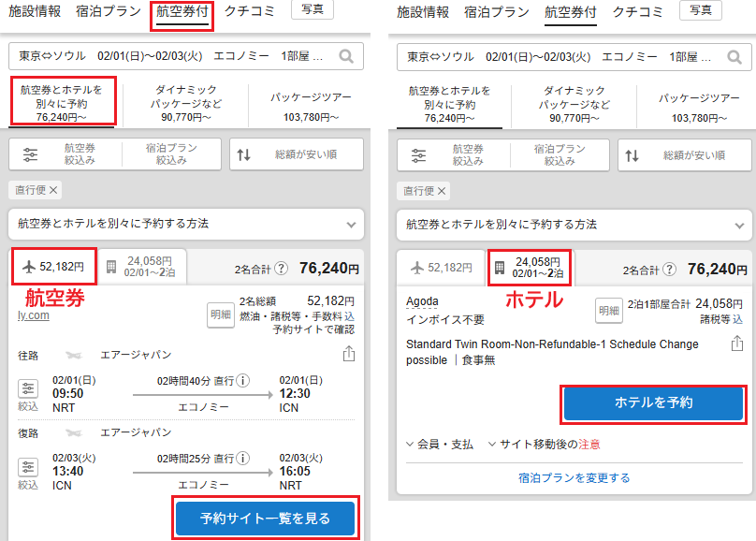Image resolution: width=756 pixels, height=541 pixels.
Task: Expand the 会員・支払 section
Action: (x=440, y=444)
